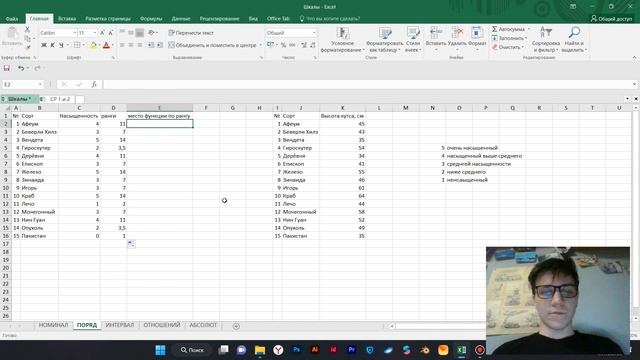Click the text orientation icon
The height and width of the screenshot is (360, 640).
152,33
